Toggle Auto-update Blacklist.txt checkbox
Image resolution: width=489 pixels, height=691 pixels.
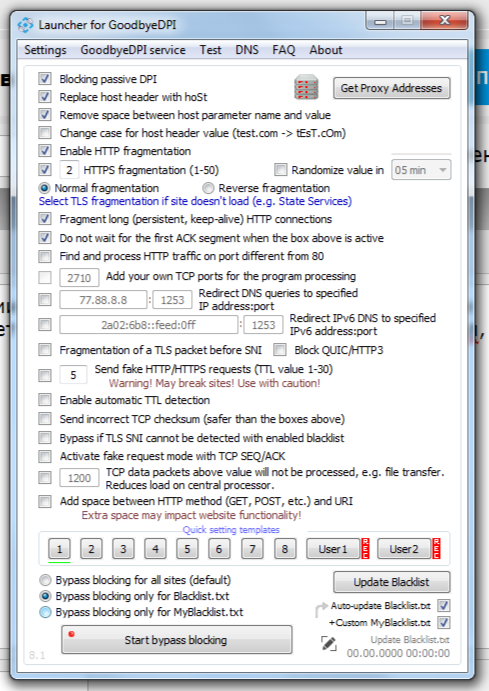click(x=444, y=606)
